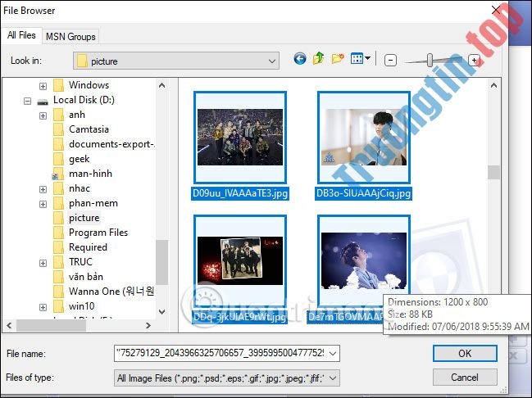Select the Program Files folder
Viewport: 532px width, 398px height.
click(98, 233)
